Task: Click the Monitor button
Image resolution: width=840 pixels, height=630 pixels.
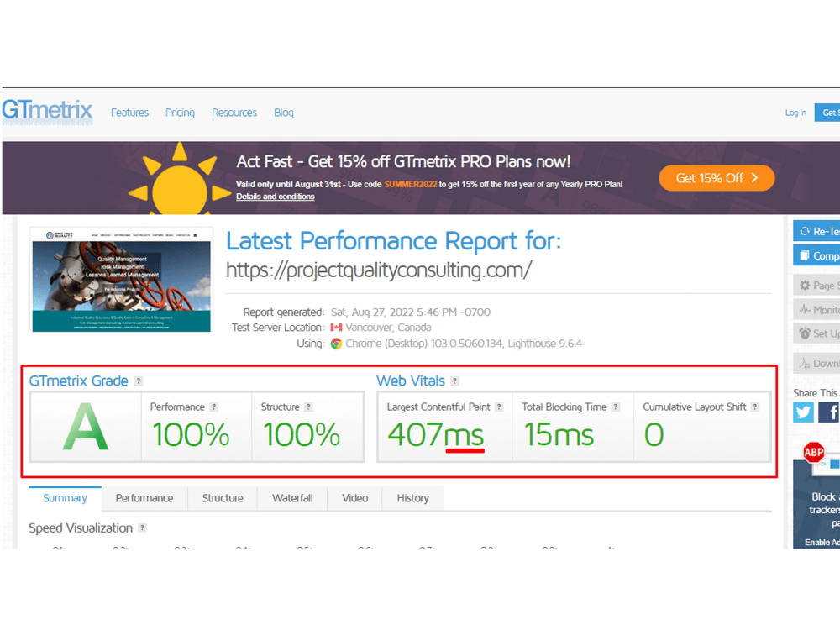Action: click(816, 310)
